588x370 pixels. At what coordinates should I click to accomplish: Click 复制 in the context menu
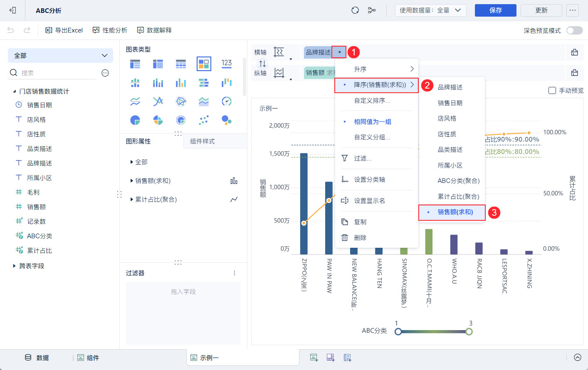[x=377, y=222]
